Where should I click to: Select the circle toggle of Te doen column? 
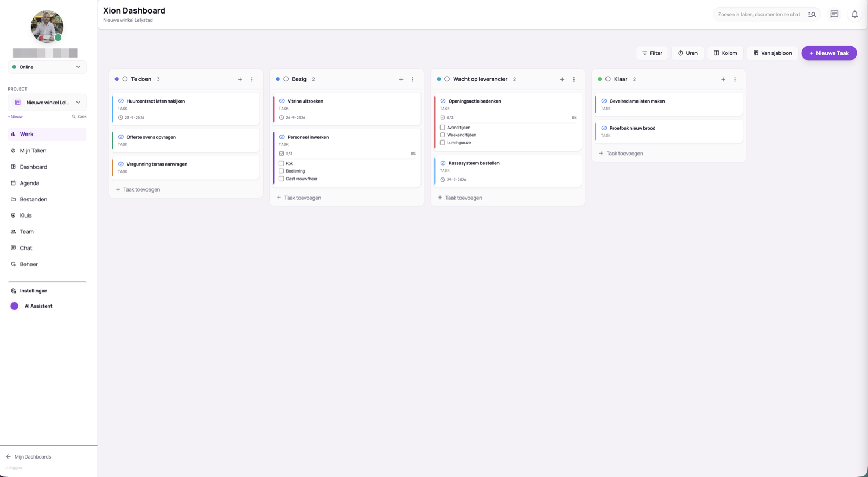125,79
